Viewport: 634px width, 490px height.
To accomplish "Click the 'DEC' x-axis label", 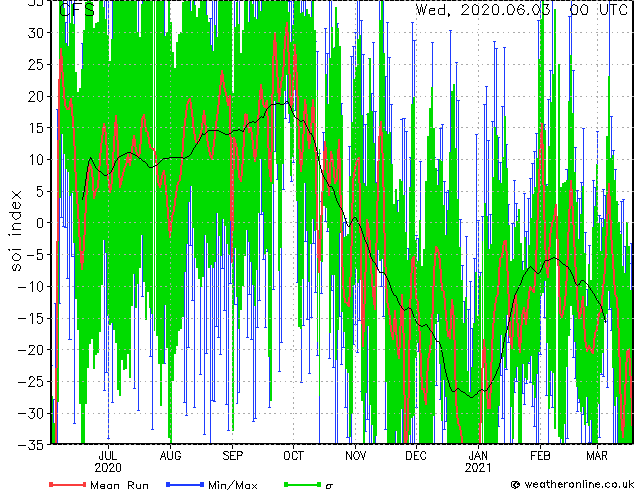I will (x=416, y=456).
